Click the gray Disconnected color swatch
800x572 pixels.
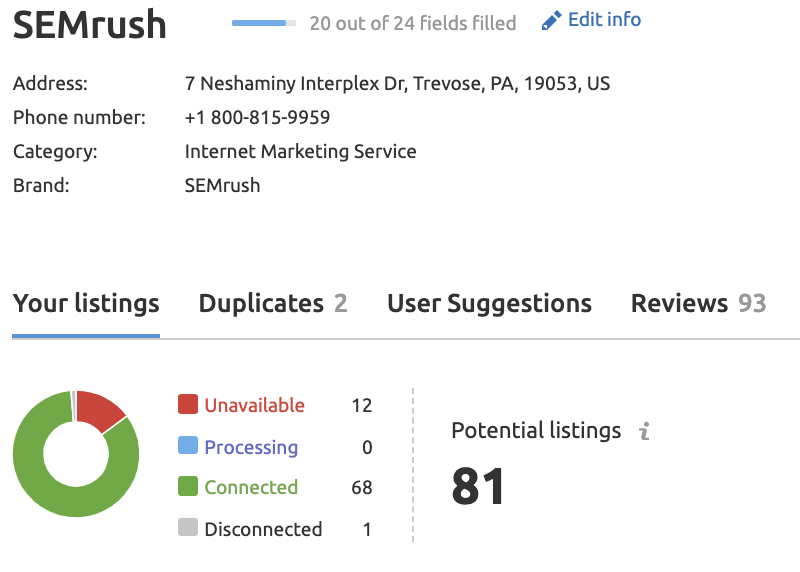tap(188, 528)
